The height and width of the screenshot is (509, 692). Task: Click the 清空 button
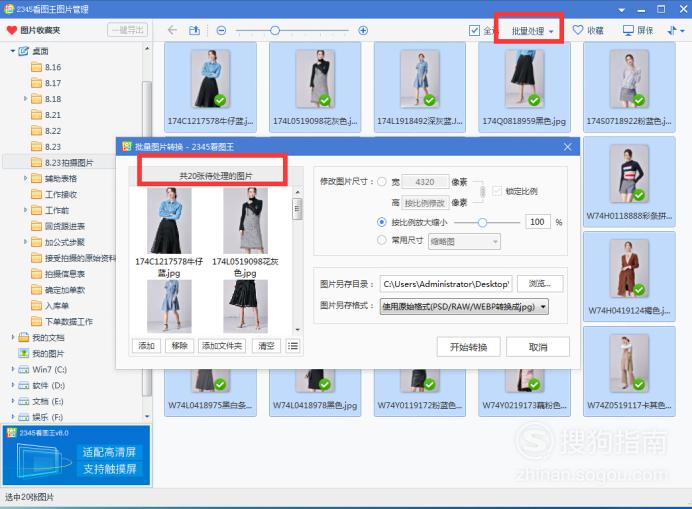coord(266,346)
